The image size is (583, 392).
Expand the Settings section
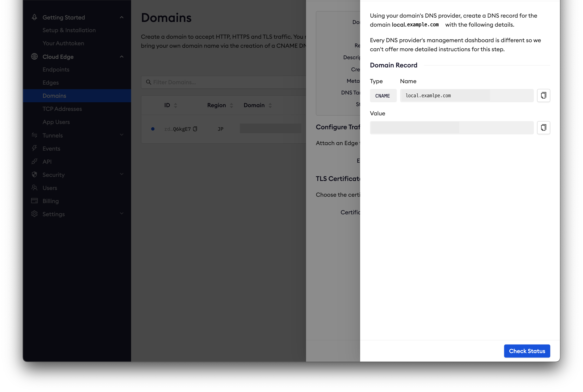click(x=122, y=214)
